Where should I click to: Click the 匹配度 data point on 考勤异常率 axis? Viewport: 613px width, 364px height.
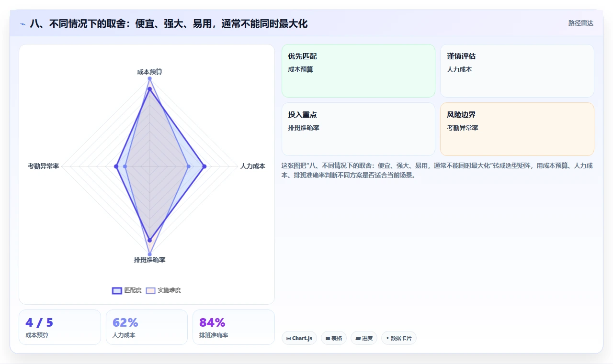coord(116,166)
